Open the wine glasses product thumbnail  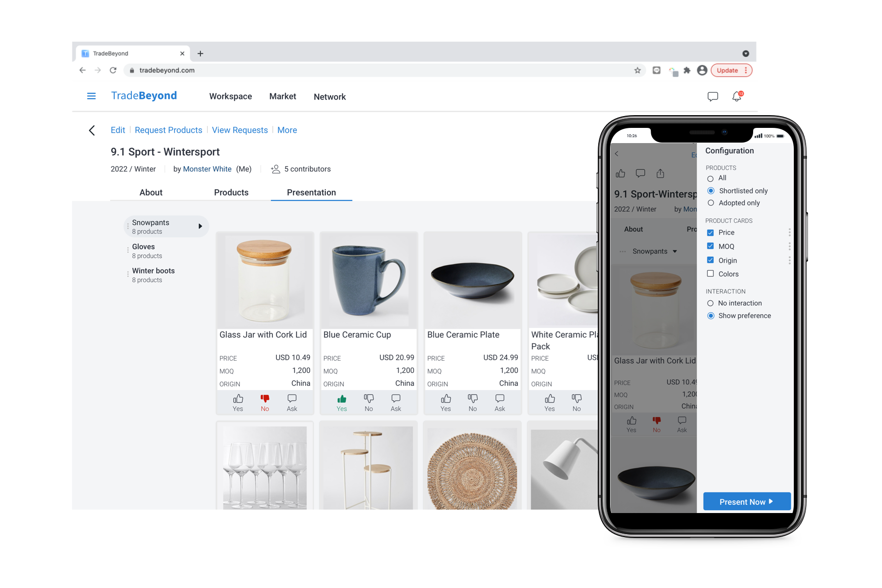265,467
